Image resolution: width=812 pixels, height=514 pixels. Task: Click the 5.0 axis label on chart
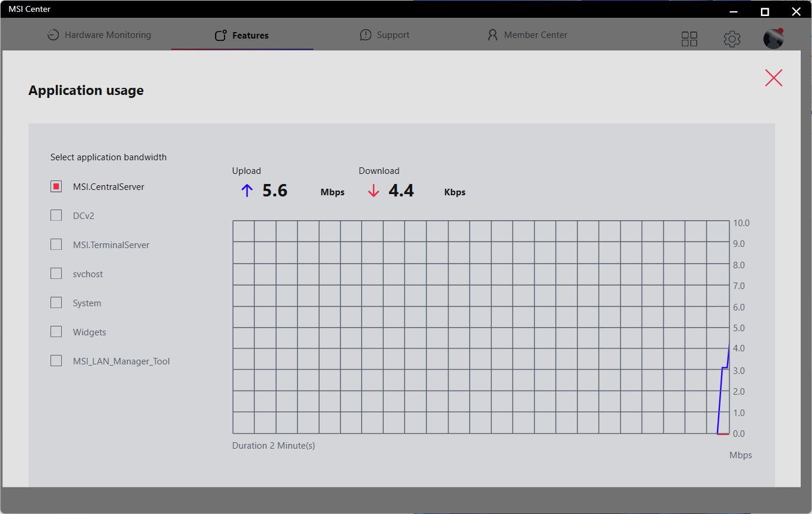click(740, 328)
